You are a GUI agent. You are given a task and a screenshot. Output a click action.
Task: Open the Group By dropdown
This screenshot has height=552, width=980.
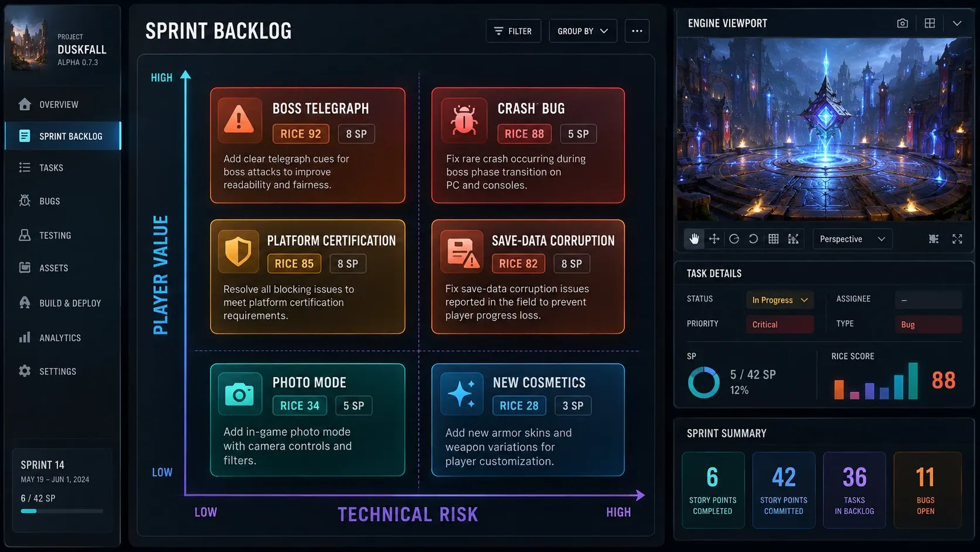583,31
